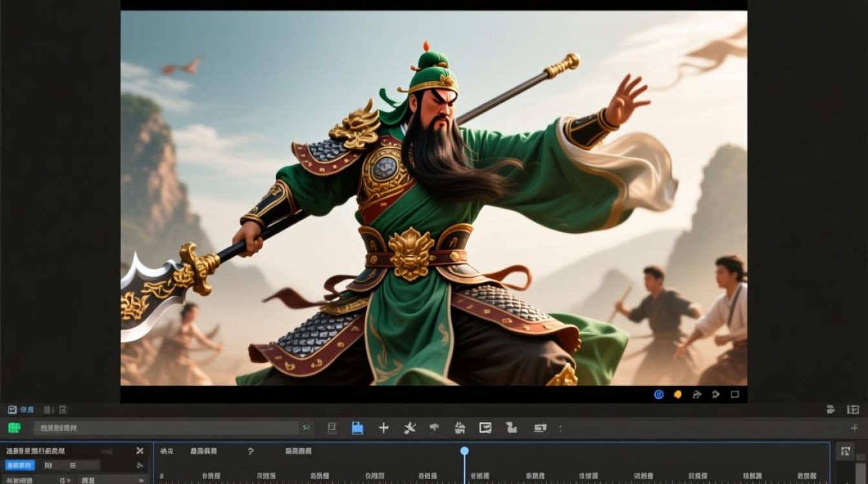Open the first dropdown in the left panel's bottom row

37,480
